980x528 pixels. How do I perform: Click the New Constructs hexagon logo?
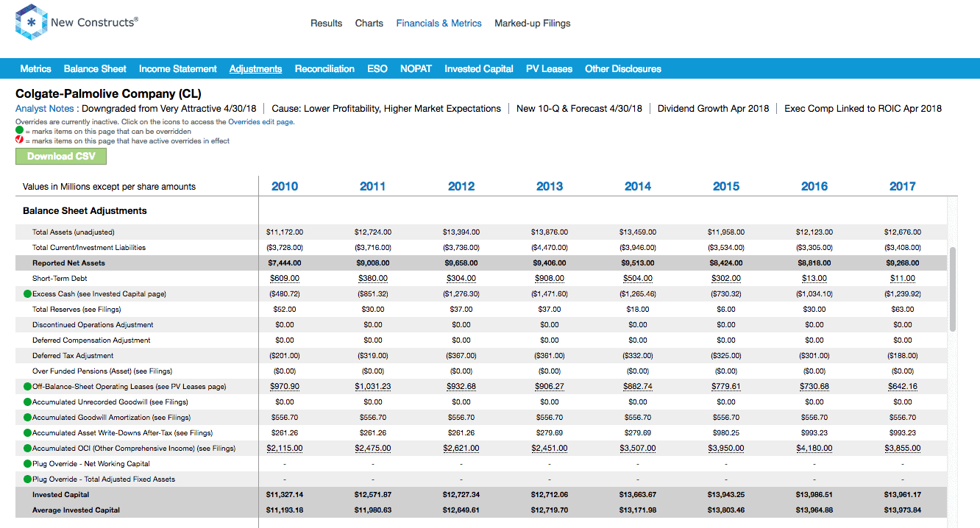click(31, 22)
